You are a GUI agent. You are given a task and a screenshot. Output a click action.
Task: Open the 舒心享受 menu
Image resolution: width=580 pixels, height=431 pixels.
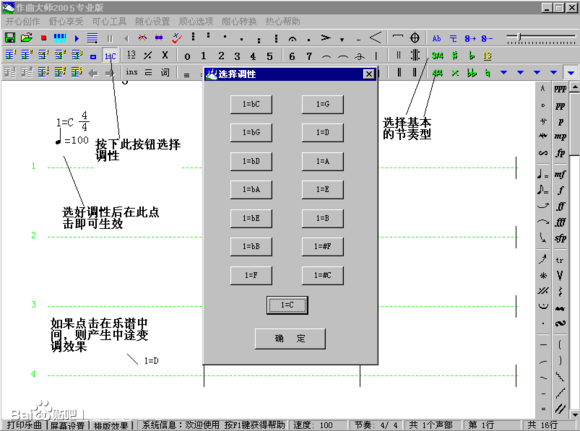pos(66,21)
